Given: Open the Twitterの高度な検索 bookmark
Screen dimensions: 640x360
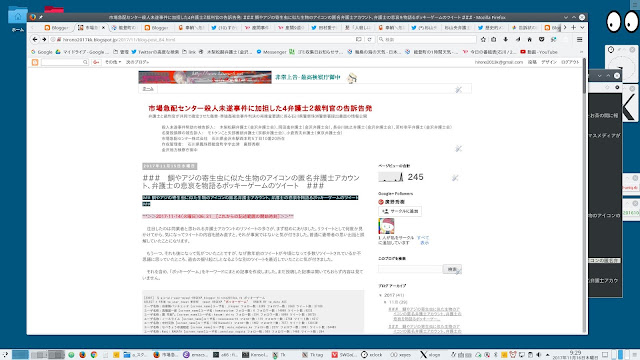Looking at the screenshot, I should coord(155,52).
